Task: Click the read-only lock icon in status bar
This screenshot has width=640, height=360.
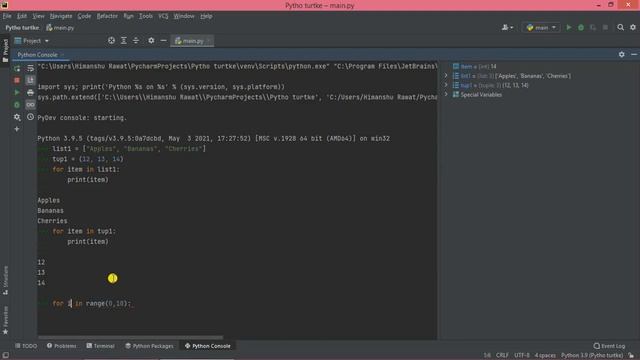Action: pos(631,356)
